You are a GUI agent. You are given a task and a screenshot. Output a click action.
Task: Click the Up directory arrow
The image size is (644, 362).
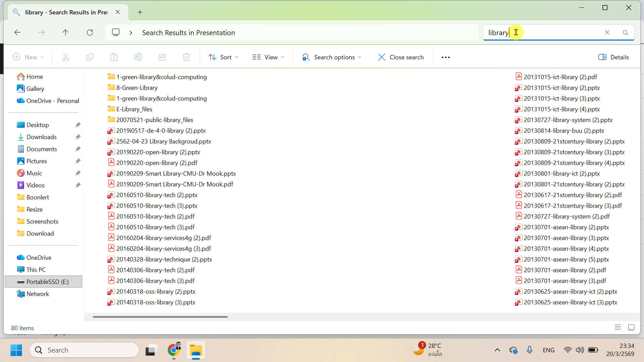pyautogui.click(x=65, y=33)
